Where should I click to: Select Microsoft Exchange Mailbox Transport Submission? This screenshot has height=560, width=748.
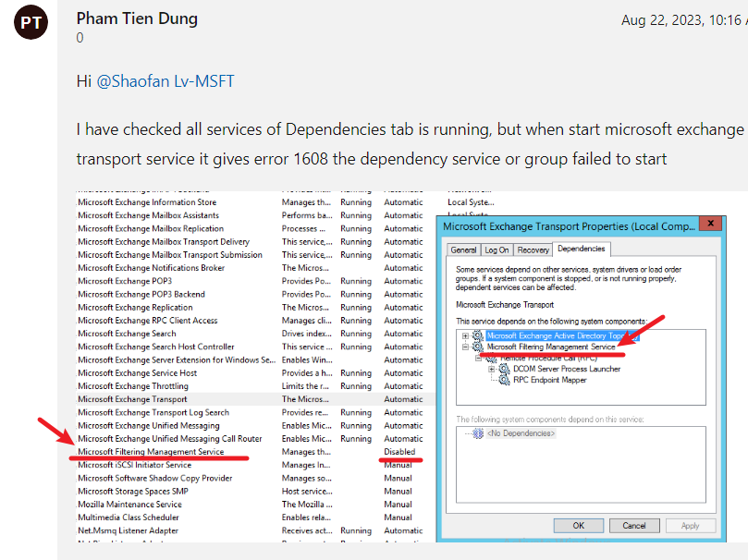click(x=170, y=255)
